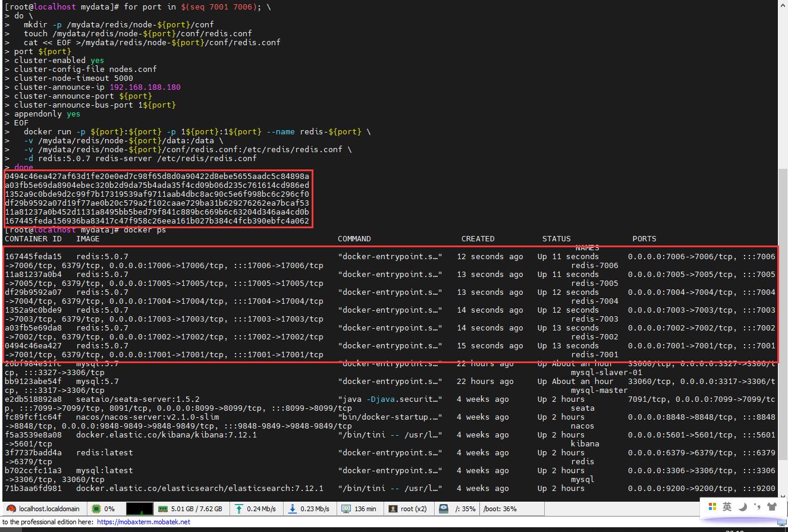
Task: Click the PORTS column header
Action: (645, 239)
